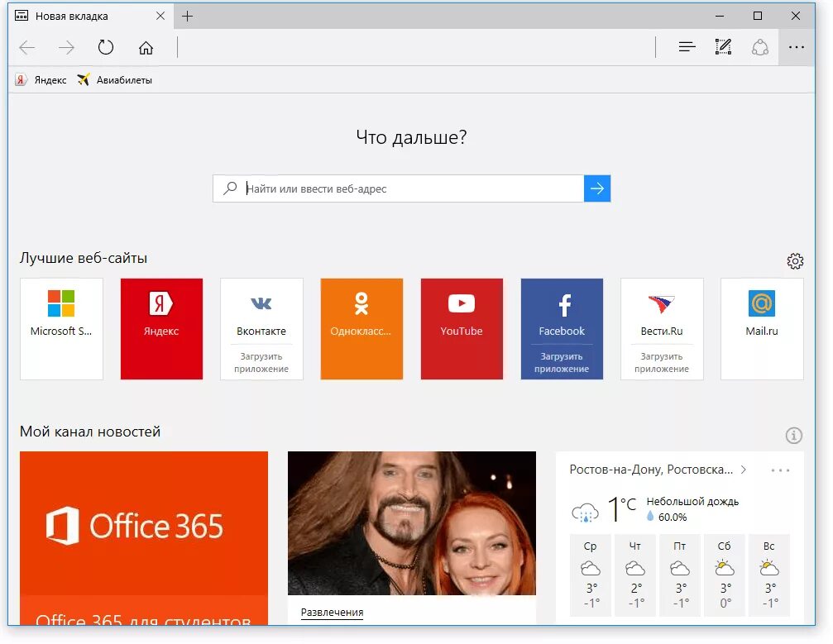833x644 pixels.
Task: Minimize the browser window
Action: (x=720, y=16)
